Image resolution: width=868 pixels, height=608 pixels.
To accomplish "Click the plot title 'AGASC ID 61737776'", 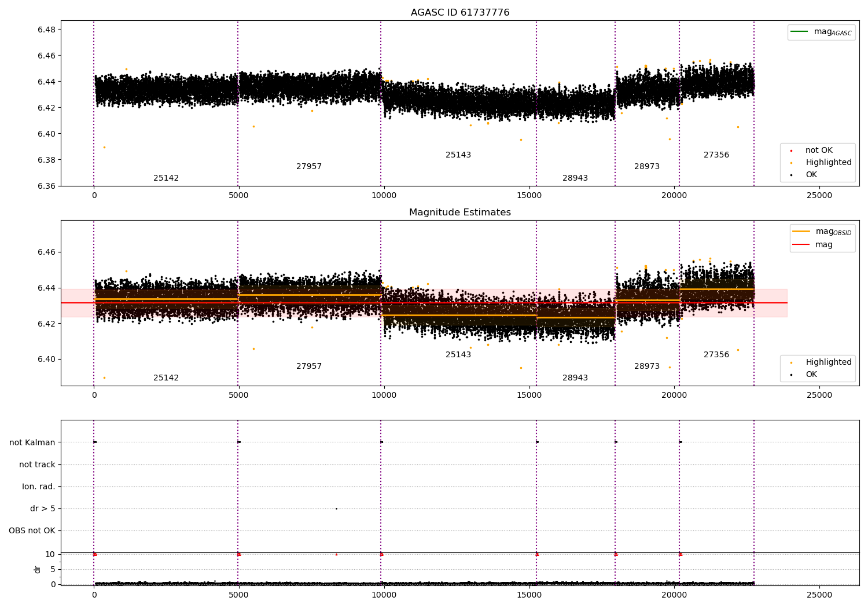I will click(460, 13).
